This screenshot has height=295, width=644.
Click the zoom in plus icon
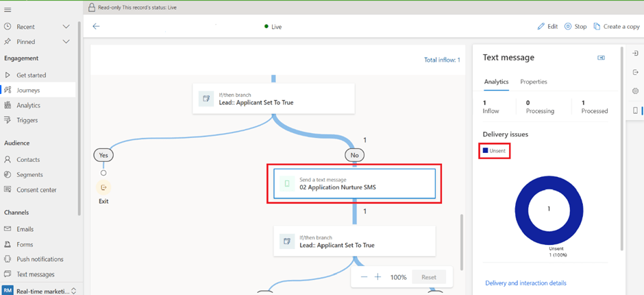(377, 277)
